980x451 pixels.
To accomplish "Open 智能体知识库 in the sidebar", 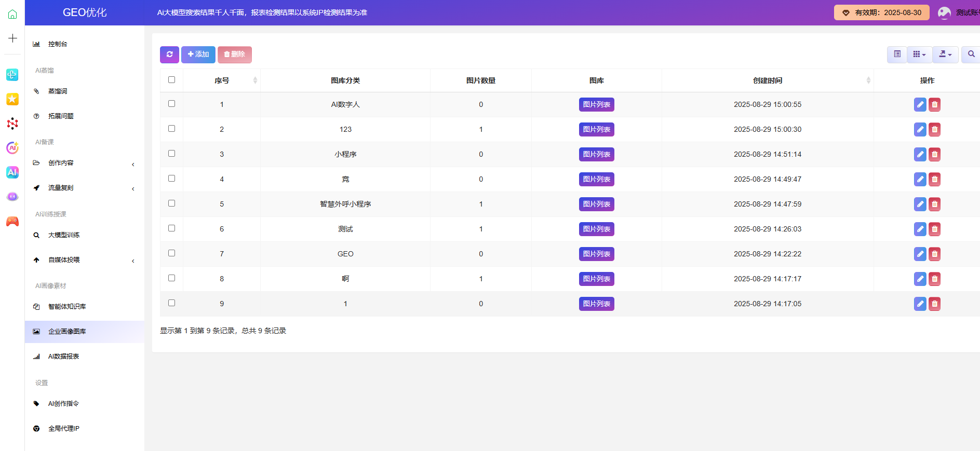I will click(x=67, y=307).
